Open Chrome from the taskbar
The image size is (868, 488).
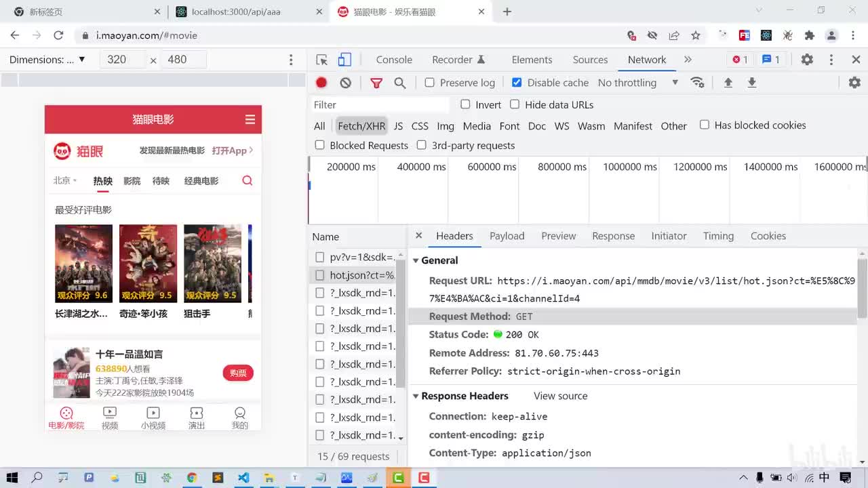[x=192, y=478]
